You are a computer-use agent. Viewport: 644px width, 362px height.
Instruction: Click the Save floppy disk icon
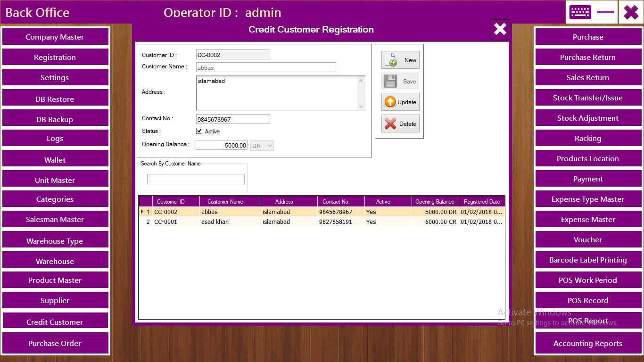click(390, 81)
